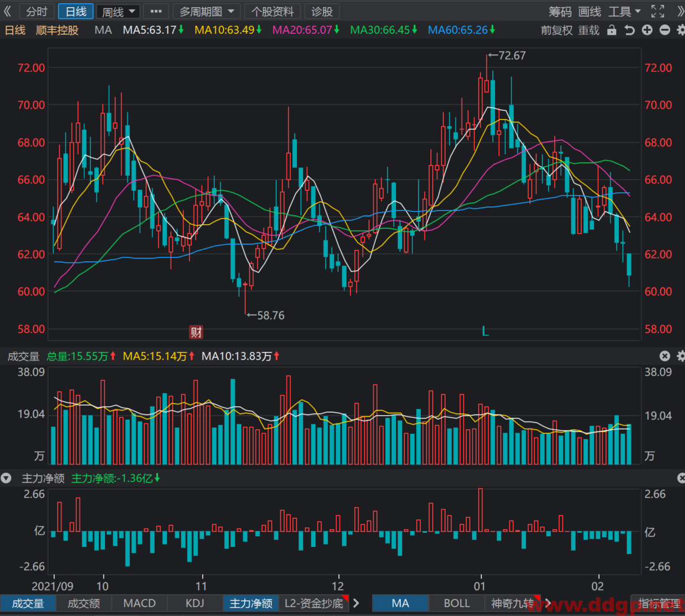Open main chart settings gear
Viewport: 685px width, 616px height.
681,30
